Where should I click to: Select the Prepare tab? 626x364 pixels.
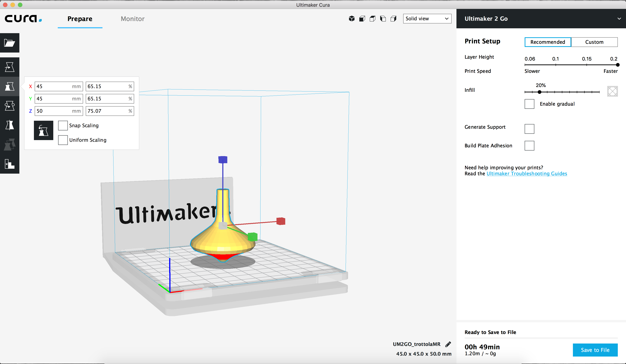[x=80, y=18]
